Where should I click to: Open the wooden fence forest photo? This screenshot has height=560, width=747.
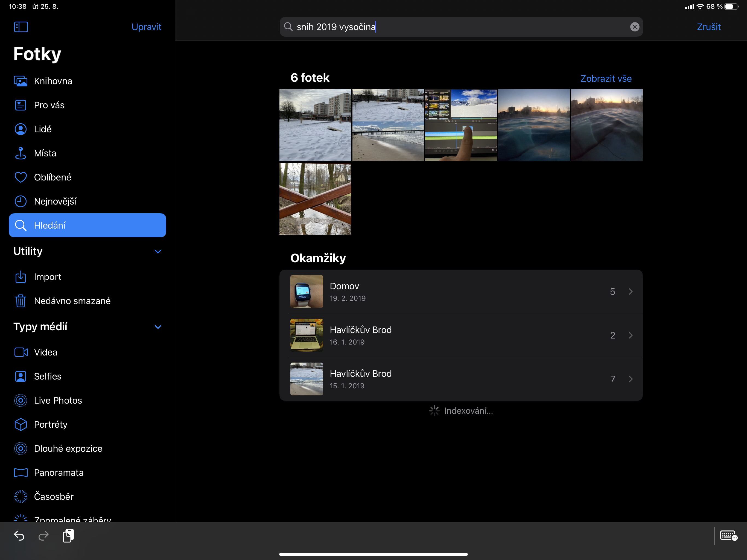click(315, 199)
